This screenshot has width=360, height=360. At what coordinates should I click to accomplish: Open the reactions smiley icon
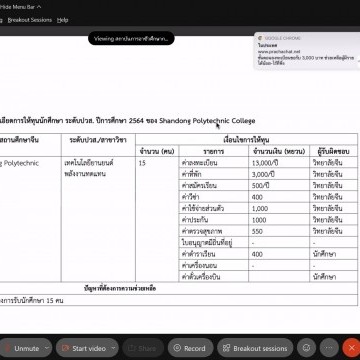pos(306,348)
